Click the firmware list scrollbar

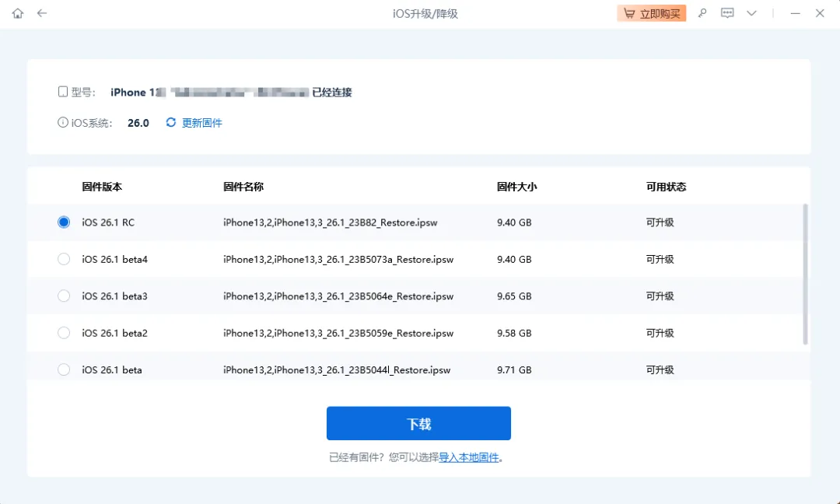[x=805, y=275]
